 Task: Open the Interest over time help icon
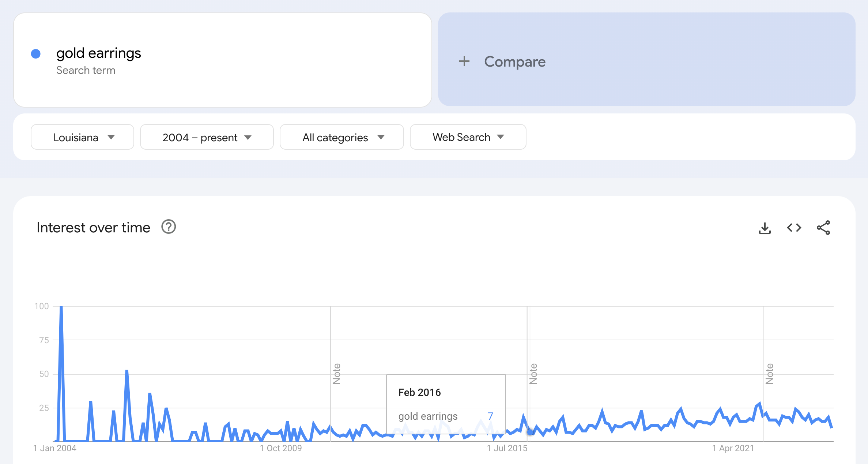click(169, 227)
